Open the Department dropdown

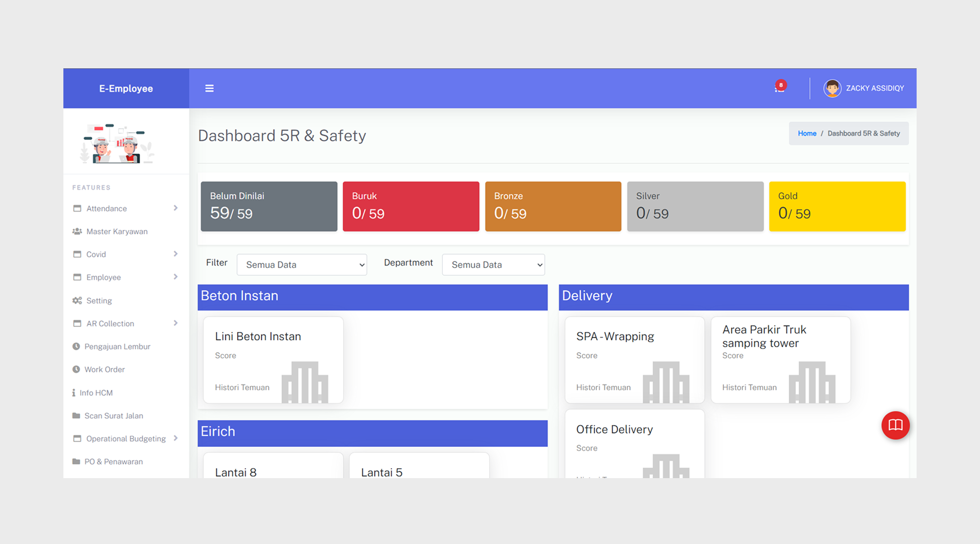click(x=493, y=265)
